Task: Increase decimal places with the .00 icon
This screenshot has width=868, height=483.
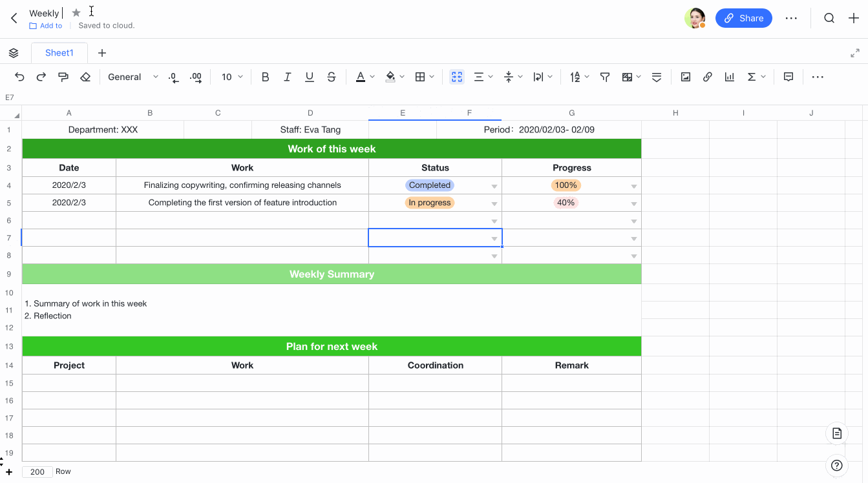Action: coord(195,77)
